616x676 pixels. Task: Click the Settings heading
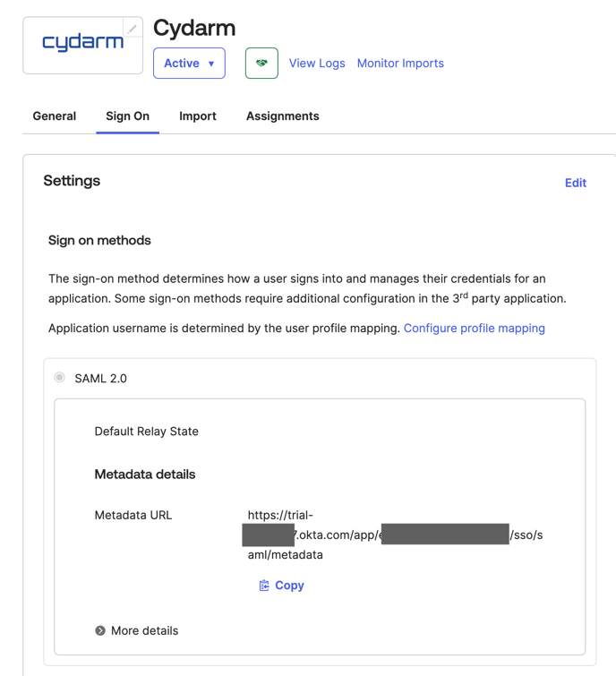pyautogui.click(x=72, y=181)
